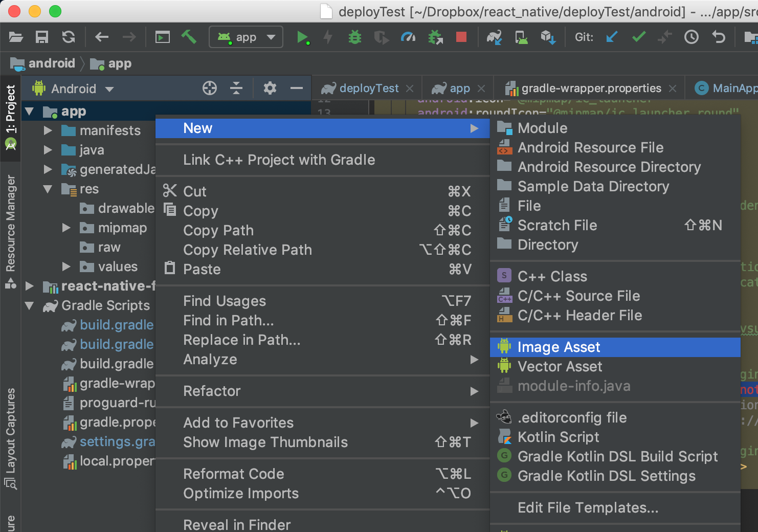The height and width of the screenshot is (532, 758).
Task: Open the 1: Project tool window tab
Action: [10, 118]
